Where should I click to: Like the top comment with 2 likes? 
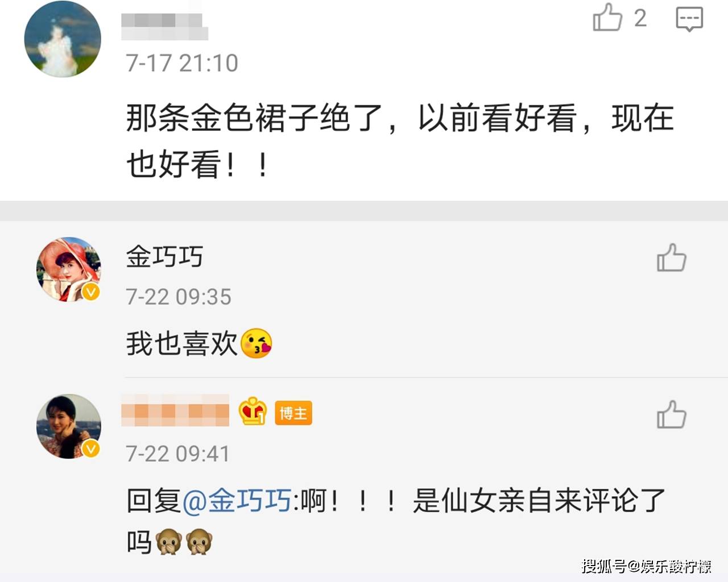[607, 18]
